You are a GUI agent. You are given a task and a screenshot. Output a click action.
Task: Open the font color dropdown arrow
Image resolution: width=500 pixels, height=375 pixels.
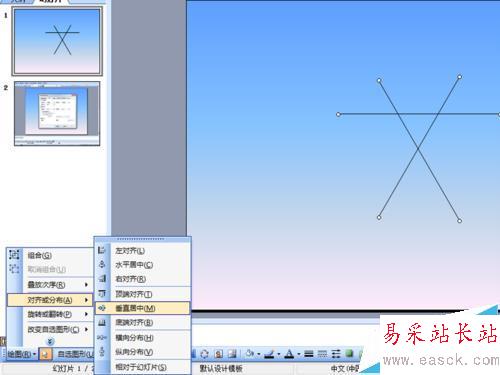(299, 354)
